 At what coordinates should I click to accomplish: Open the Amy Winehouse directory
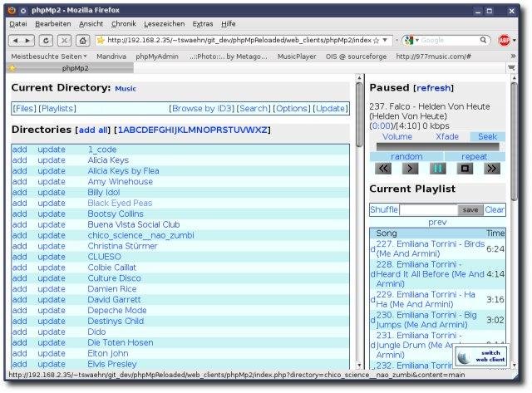tap(120, 182)
